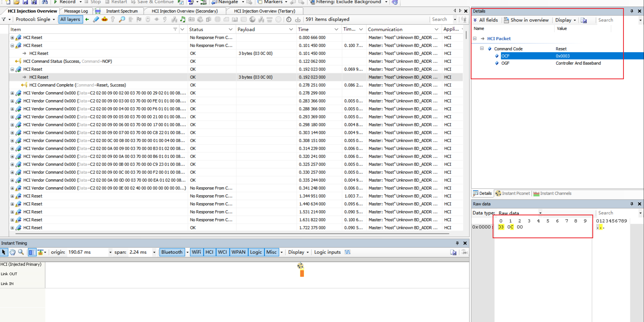The height and width of the screenshot is (322, 644).
Task: Click the magnifier search icon in overview toolbar
Action: coord(122,19)
